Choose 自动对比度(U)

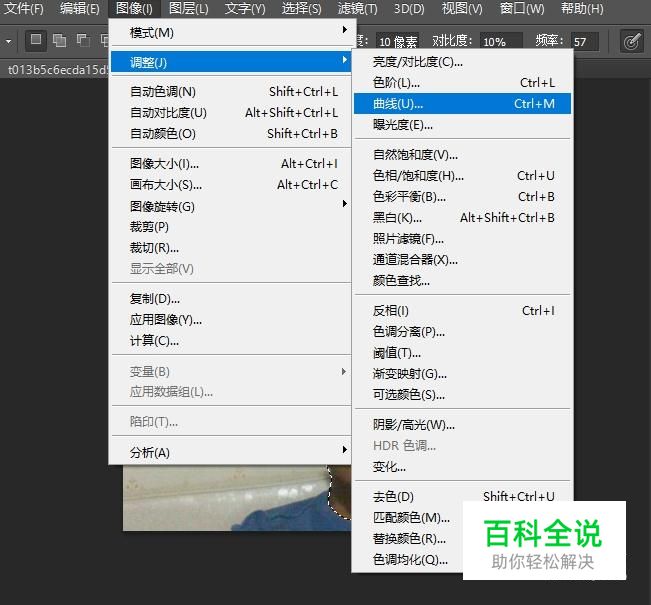231,113
